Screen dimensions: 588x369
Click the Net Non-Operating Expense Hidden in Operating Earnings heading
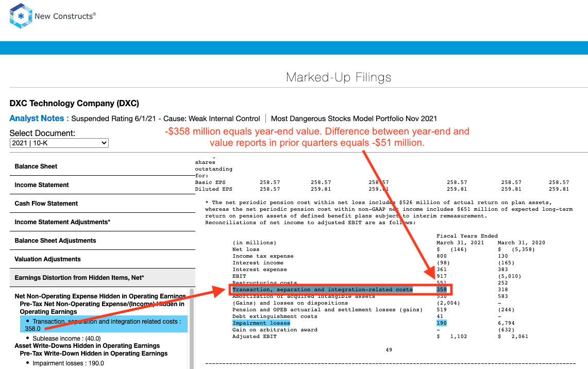pos(100,296)
